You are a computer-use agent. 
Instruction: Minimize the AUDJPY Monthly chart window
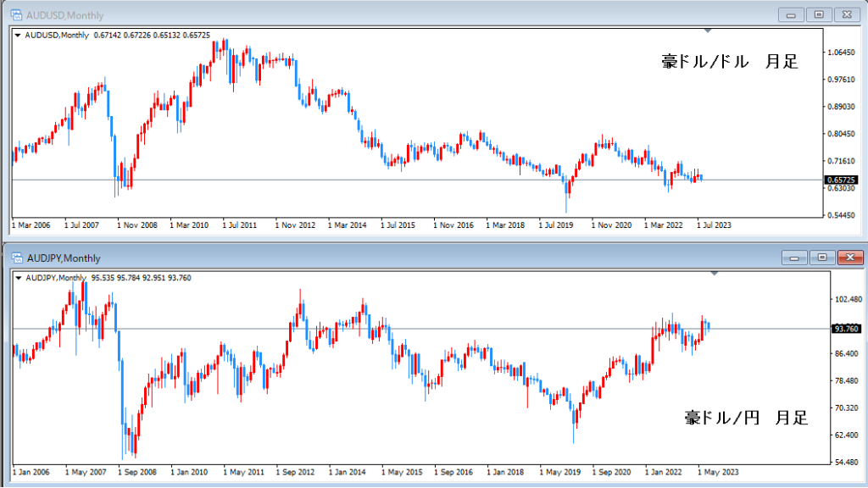pyautogui.click(x=792, y=258)
